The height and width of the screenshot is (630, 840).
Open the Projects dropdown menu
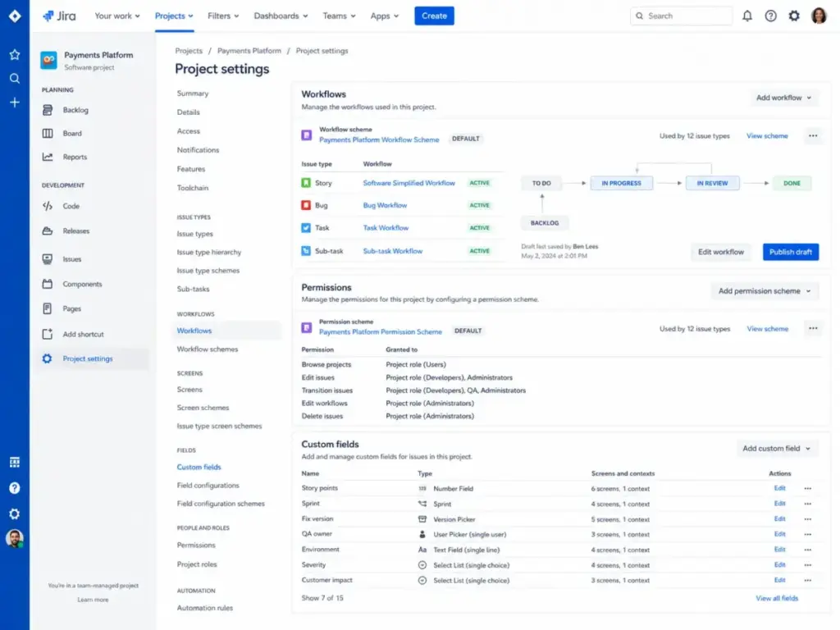174,16
